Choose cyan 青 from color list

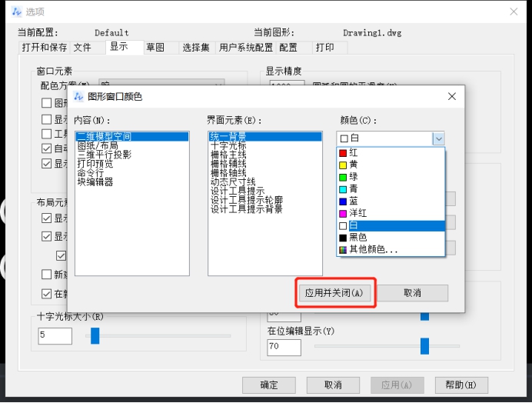pyautogui.click(x=391, y=189)
